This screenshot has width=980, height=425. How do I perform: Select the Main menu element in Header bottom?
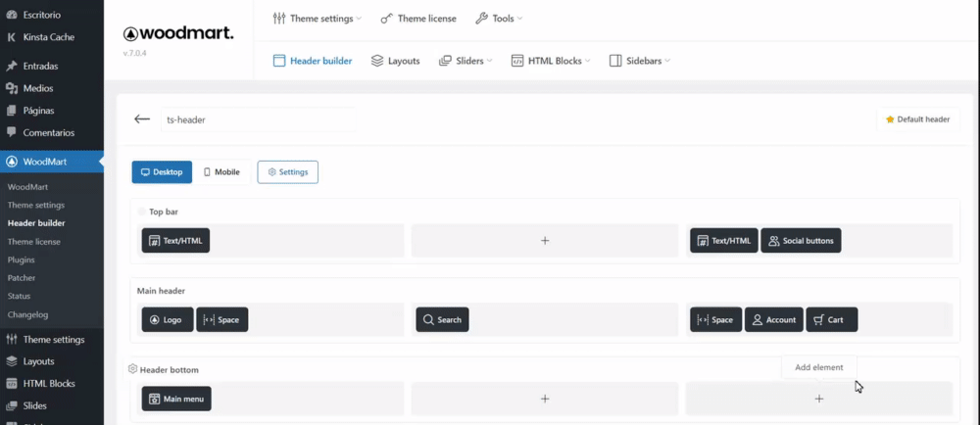[176, 399]
